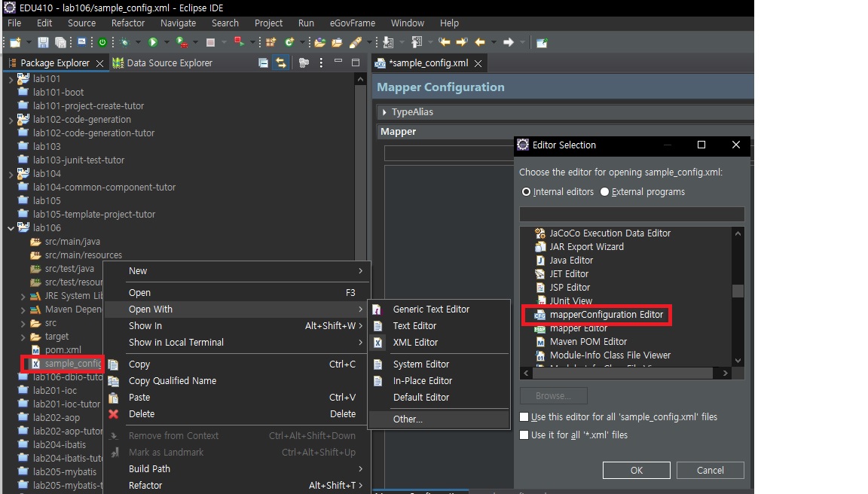This screenshot has height=494, width=868.
Task: Click OK in Editor Selection dialog
Action: [636, 470]
